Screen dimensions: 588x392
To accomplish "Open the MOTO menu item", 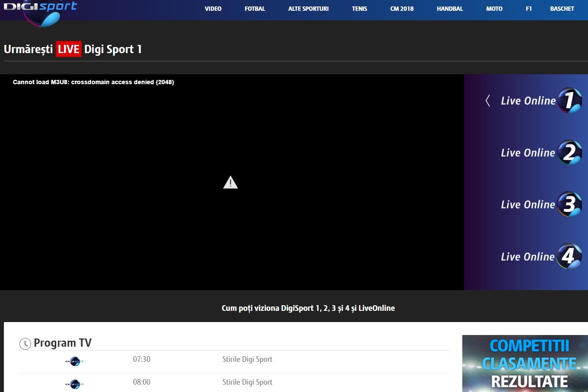I will pyautogui.click(x=494, y=9).
